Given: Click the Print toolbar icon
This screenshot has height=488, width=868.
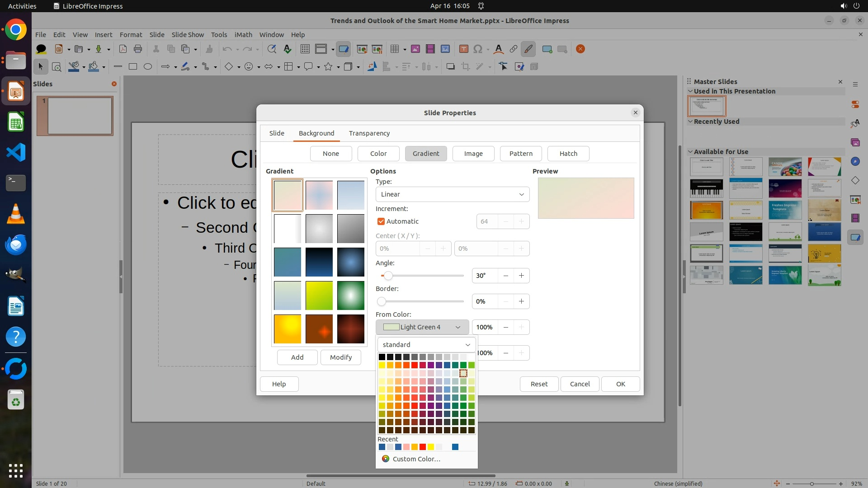Looking at the screenshot, I should click(x=138, y=49).
